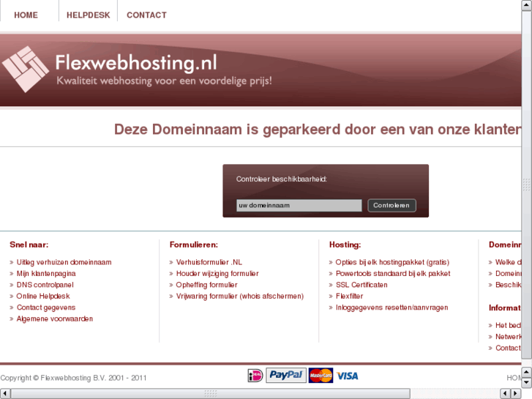Open the CONTACT navigation item
The image size is (532, 399).
click(146, 15)
